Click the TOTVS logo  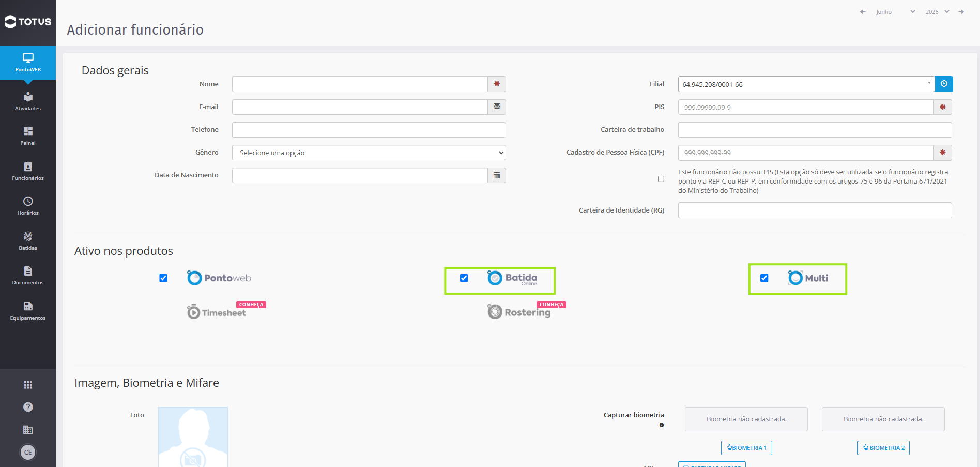click(28, 22)
